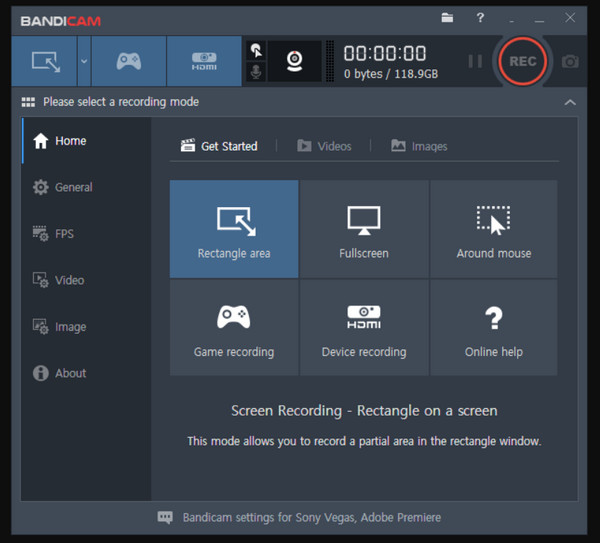Toggle the microphone recording icon
This screenshot has height=543, width=600.
pyautogui.click(x=255, y=72)
